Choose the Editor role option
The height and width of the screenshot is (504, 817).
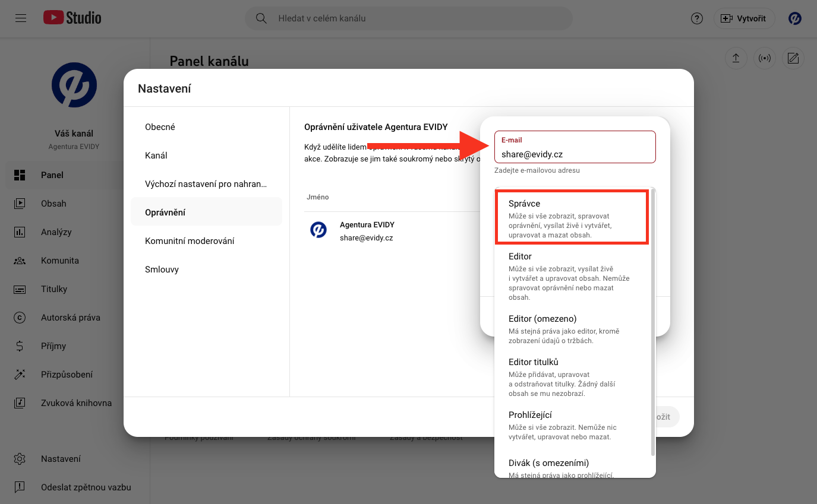point(573,276)
